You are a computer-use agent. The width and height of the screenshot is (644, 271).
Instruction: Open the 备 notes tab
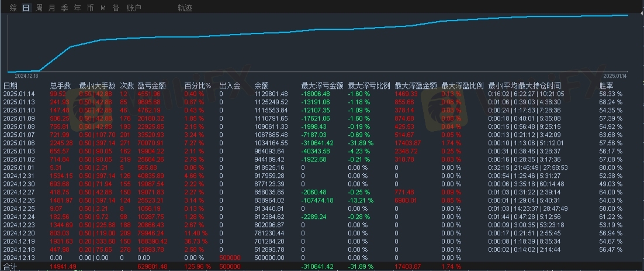tap(116, 8)
